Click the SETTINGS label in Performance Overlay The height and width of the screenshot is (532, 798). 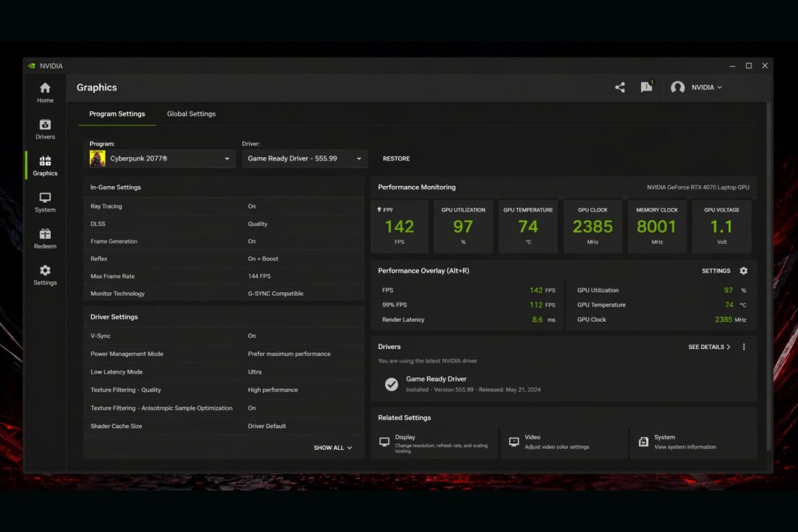click(716, 270)
